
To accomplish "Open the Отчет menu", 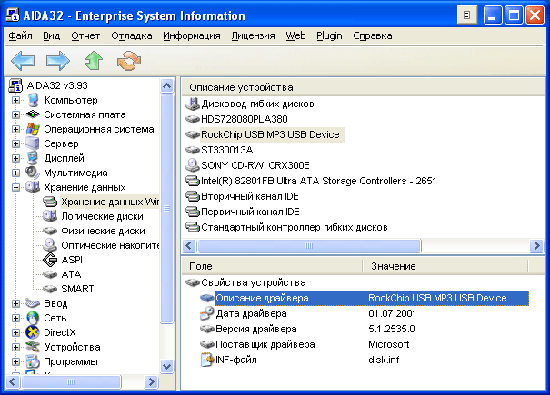I will [86, 36].
